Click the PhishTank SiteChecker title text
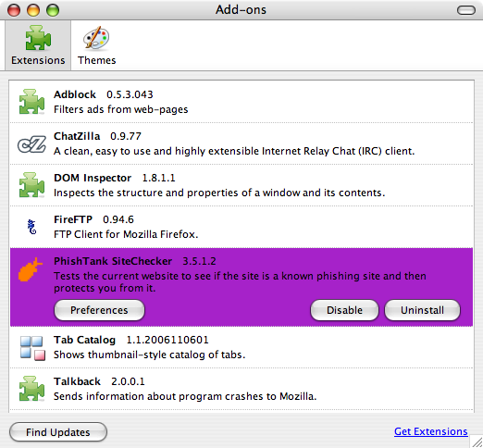The image size is (483, 448). click(x=113, y=261)
